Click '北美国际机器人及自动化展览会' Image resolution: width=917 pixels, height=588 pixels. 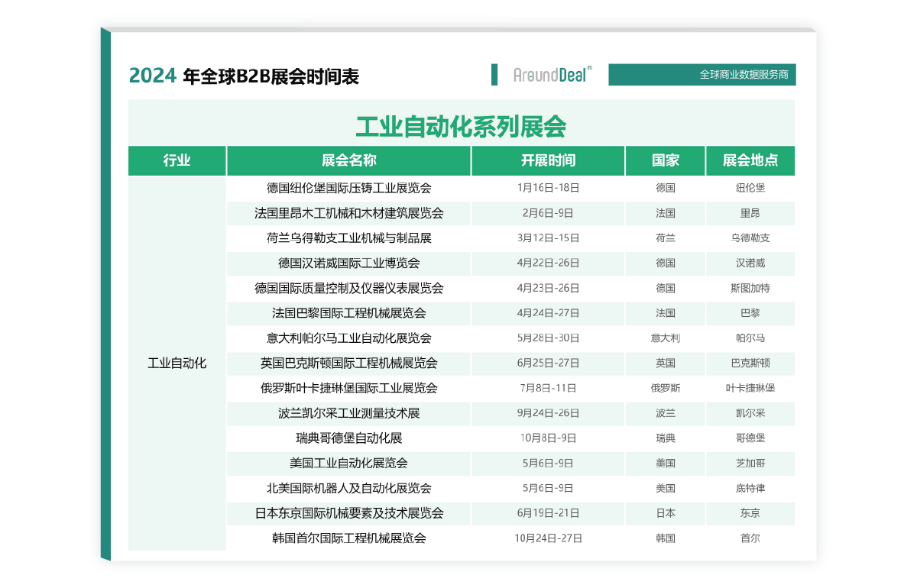349,488
